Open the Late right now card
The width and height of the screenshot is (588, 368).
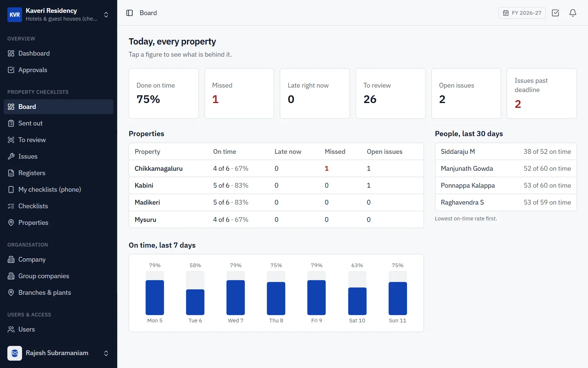tap(315, 93)
